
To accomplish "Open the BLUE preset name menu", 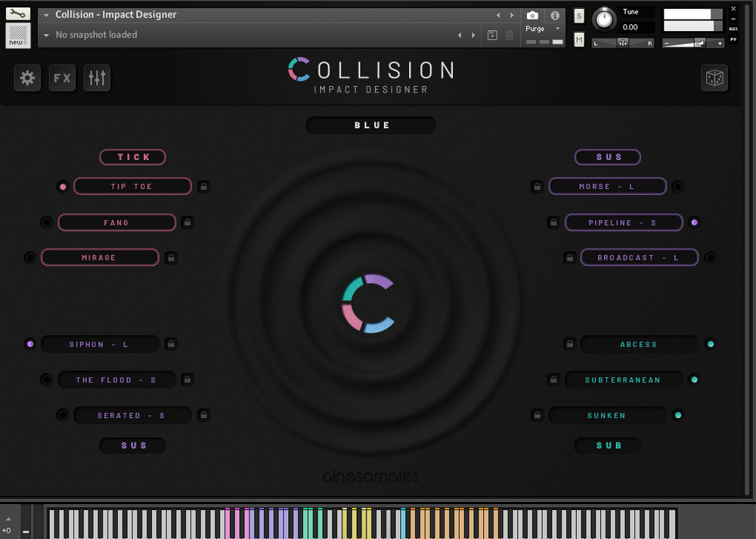I will click(x=370, y=125).
